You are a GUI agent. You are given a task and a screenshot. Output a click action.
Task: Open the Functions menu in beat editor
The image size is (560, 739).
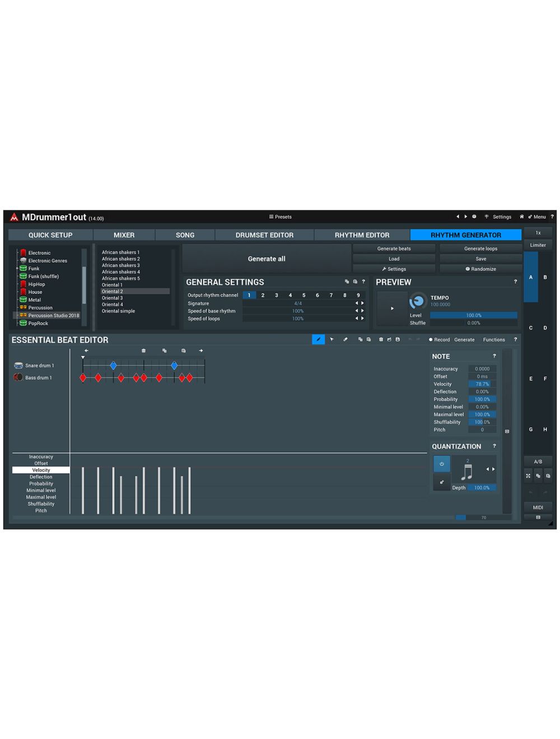493,340
